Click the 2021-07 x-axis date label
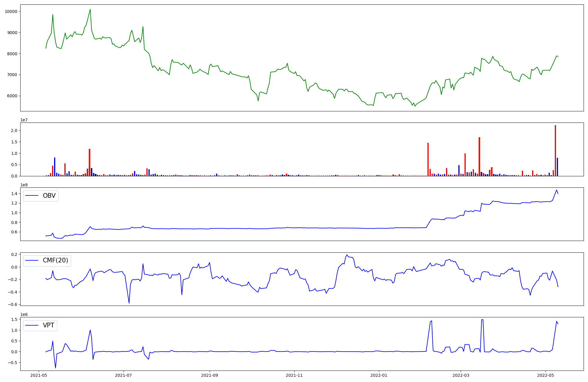 (x=123, y=375)
